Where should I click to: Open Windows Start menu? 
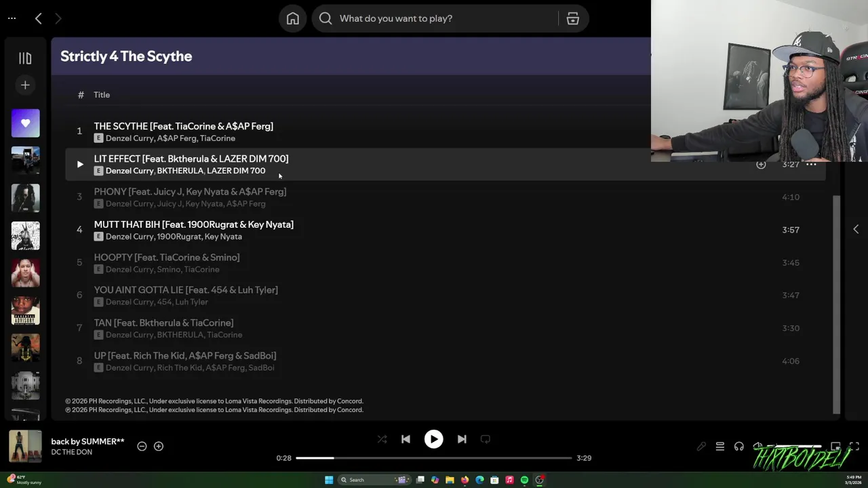pyautogui.click(x=329, y=480)
